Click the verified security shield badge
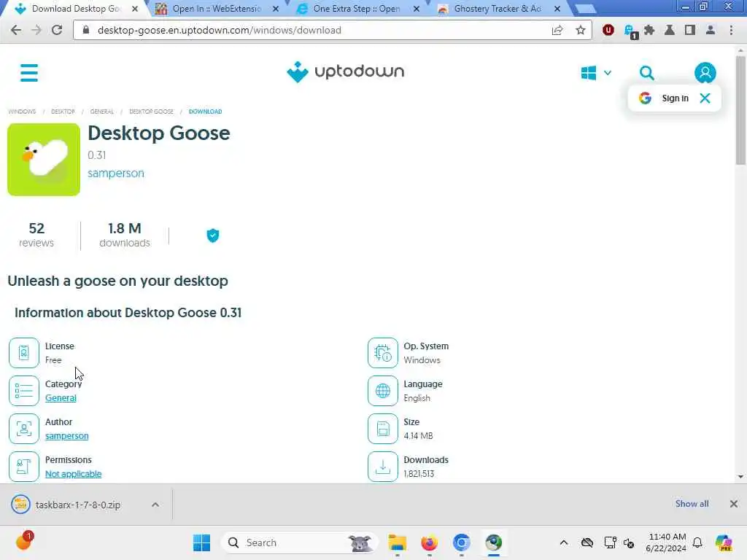The height and width of the screenshot is (560, 747). click(x=213, y=236)
